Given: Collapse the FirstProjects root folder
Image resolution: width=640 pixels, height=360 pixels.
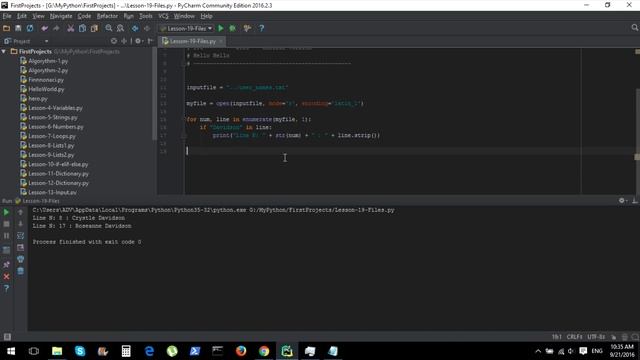Looking at the screenshot, I should pyautogui.click(x=4, y=51).
